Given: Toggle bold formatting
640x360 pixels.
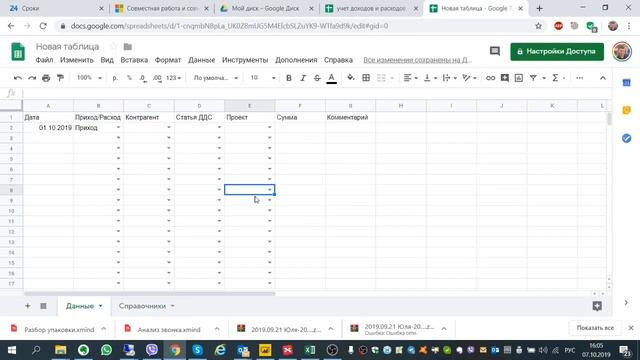Looking at the screenshot, I should pyautogui.click(x=289, y=78).
